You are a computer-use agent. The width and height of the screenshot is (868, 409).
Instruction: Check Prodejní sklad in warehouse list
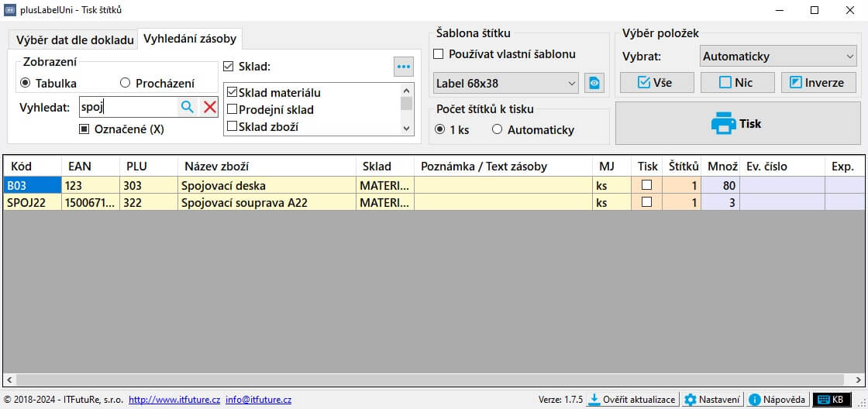[x=232, y=109]
